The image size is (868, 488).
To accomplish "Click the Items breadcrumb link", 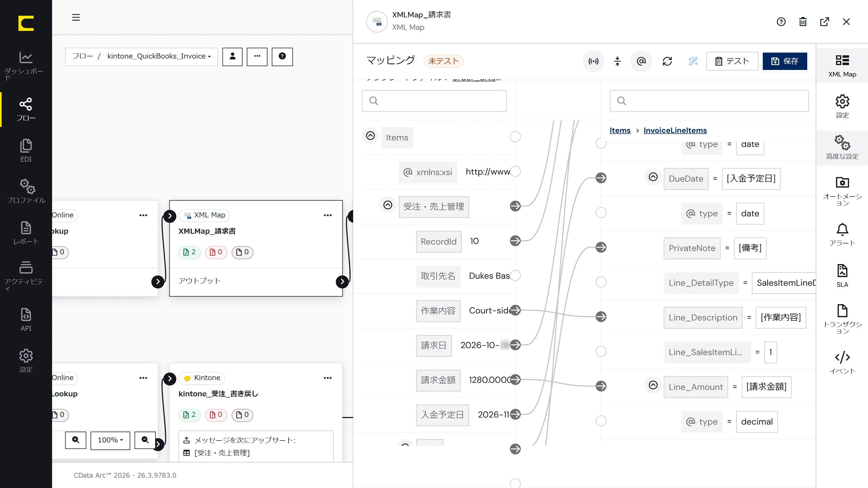I will [x=620, y=130].
